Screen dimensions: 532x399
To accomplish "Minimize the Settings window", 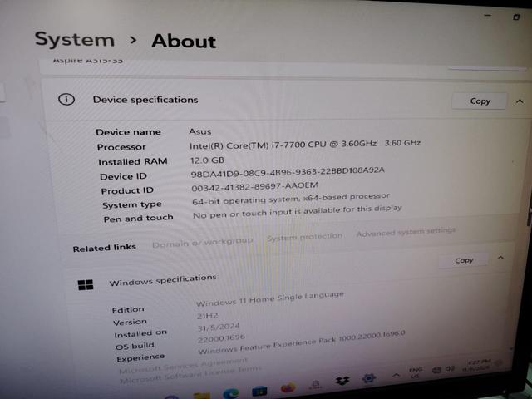I will [x=488, y=15].
